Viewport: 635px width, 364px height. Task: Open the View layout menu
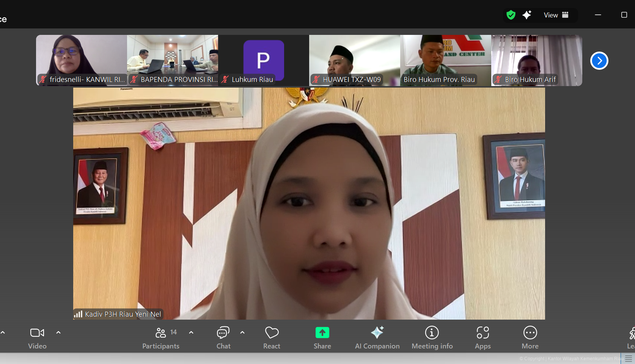(556, 15)
